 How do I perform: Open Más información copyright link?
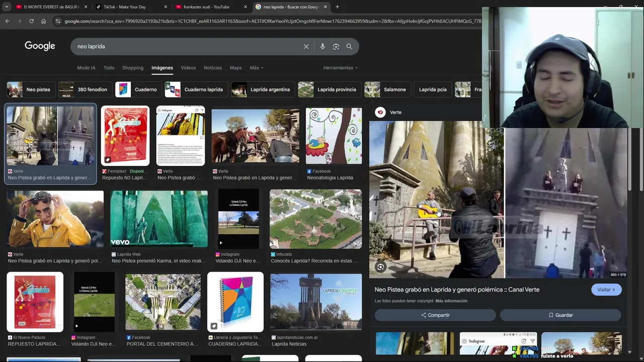click(x=451, y=301)
